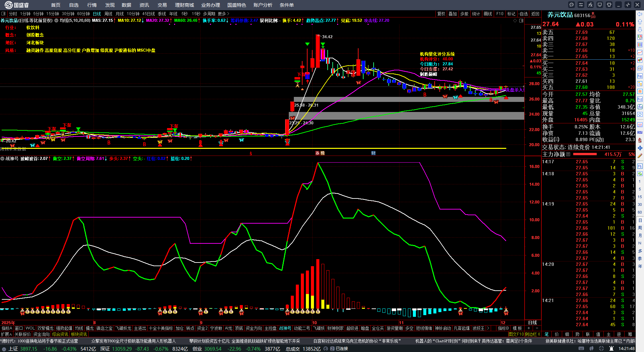
Task: Switch to the 资金流向 tab
Action: click(x=41, y=334)
